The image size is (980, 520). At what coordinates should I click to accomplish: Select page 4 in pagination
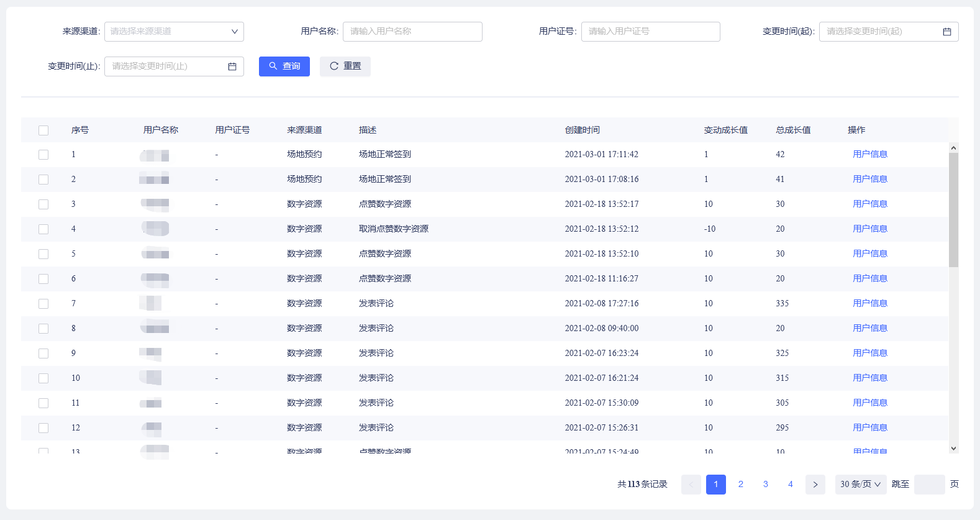(791, 485)
